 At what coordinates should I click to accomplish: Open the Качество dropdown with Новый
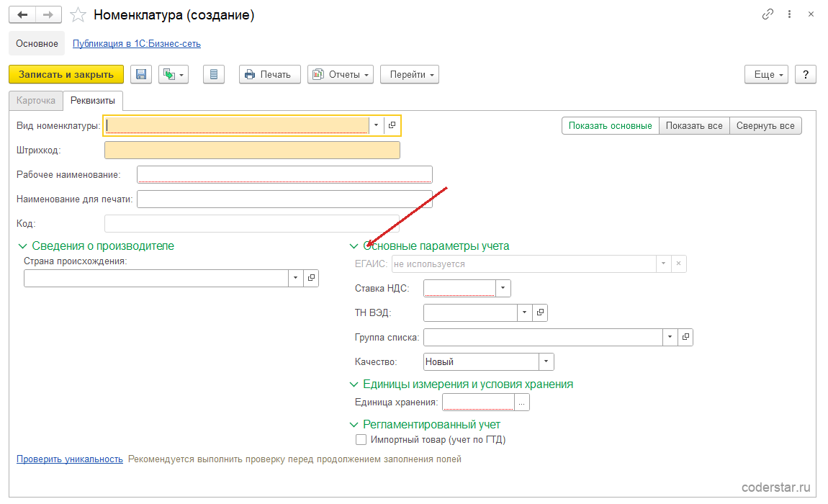[x=546, y=362]
